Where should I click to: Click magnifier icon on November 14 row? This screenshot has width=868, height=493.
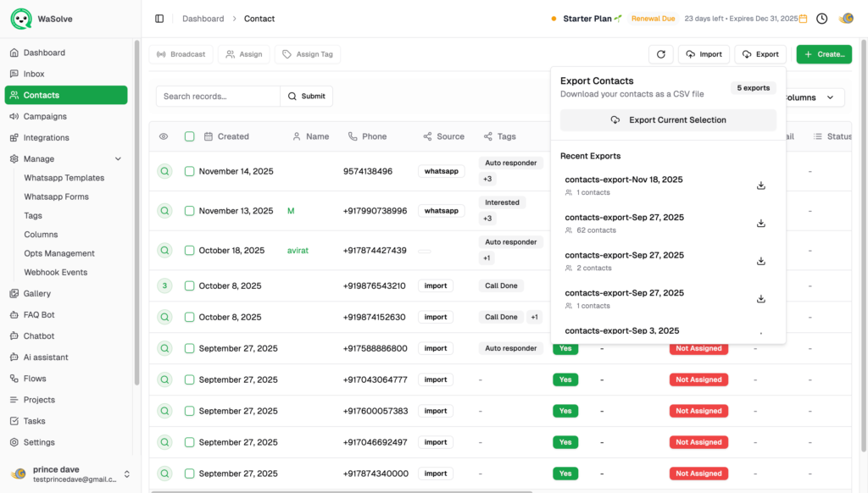164,171
